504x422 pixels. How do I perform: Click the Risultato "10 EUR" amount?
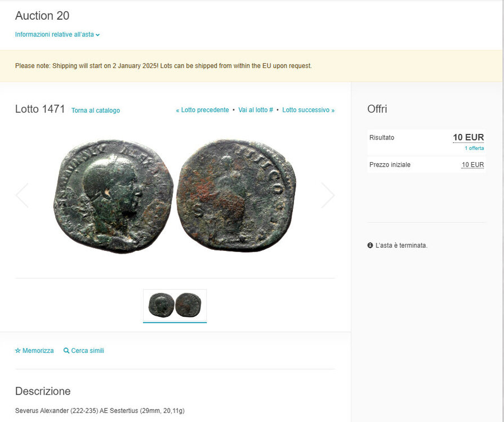pos(468,138)
